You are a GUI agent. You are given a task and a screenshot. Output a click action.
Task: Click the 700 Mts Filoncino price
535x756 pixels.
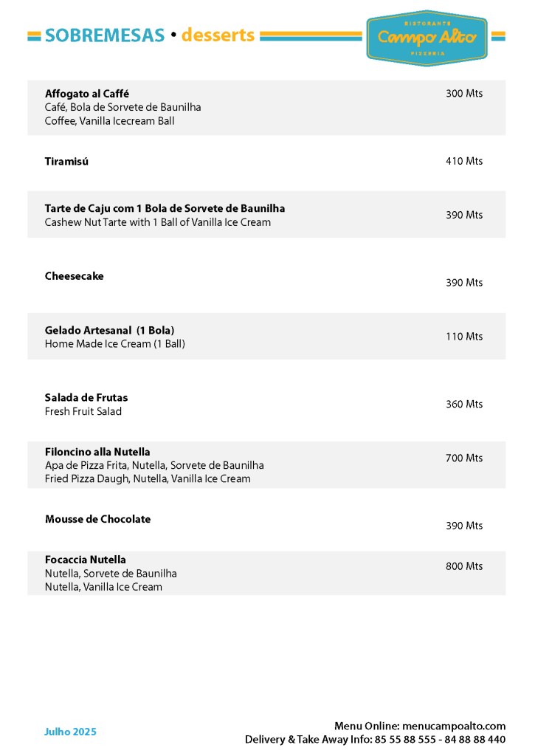pyautogui.click(x=464, y=458)
